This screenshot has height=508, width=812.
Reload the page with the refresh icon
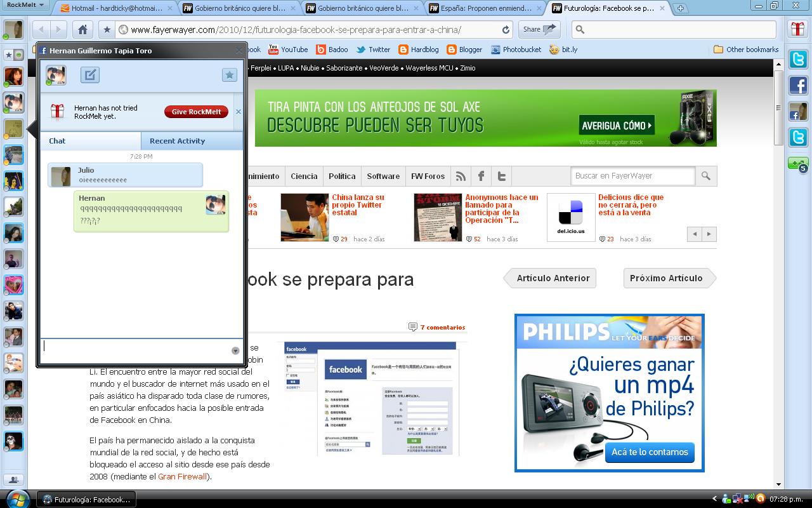(x=506, y=29)
